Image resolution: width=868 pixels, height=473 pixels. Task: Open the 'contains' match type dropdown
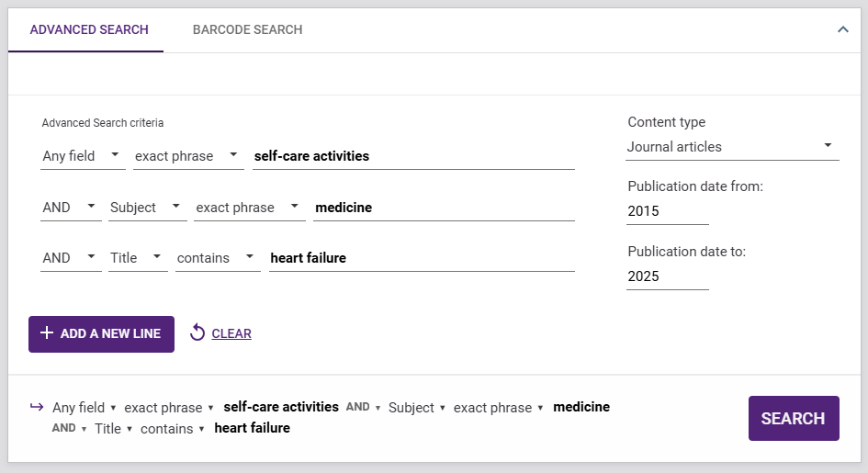(218, 258)
